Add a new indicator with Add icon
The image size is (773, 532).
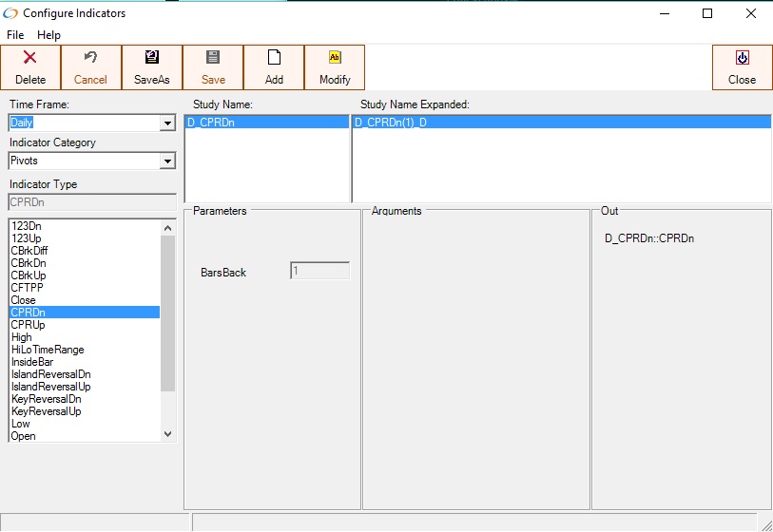pyautogui.click(x=274, y=58)
